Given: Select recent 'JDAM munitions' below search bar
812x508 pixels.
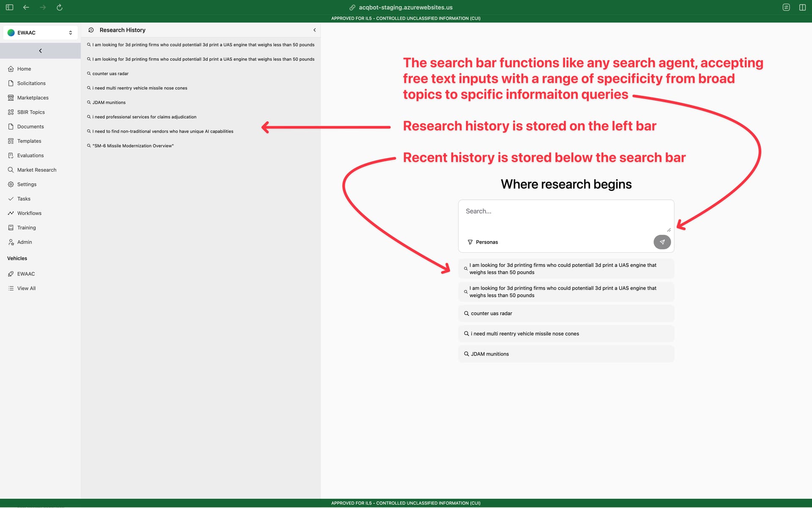Looking at the screenshot, I should point(566,354).
